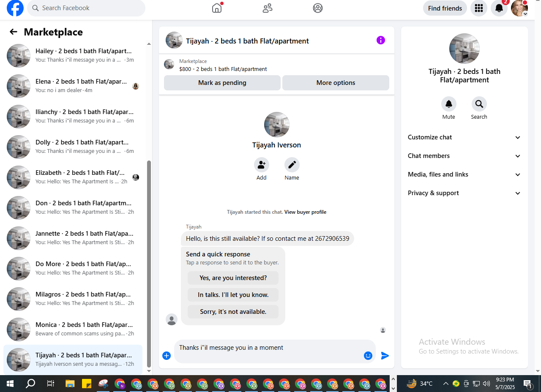The width and height of the screenshot is (541, 392).
Task: Click the sender avatar beside quick responses
Action: 172,319
